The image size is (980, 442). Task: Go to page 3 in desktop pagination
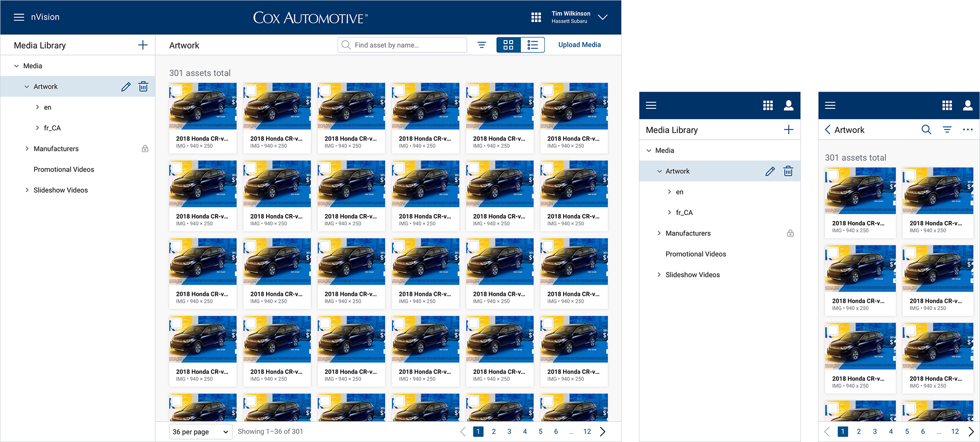tap(509, 432)
